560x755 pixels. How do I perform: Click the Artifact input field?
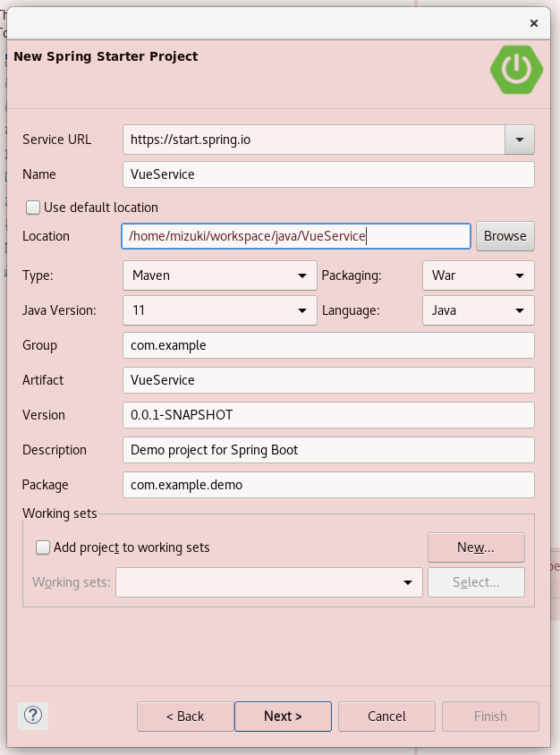tap(329, 380)
